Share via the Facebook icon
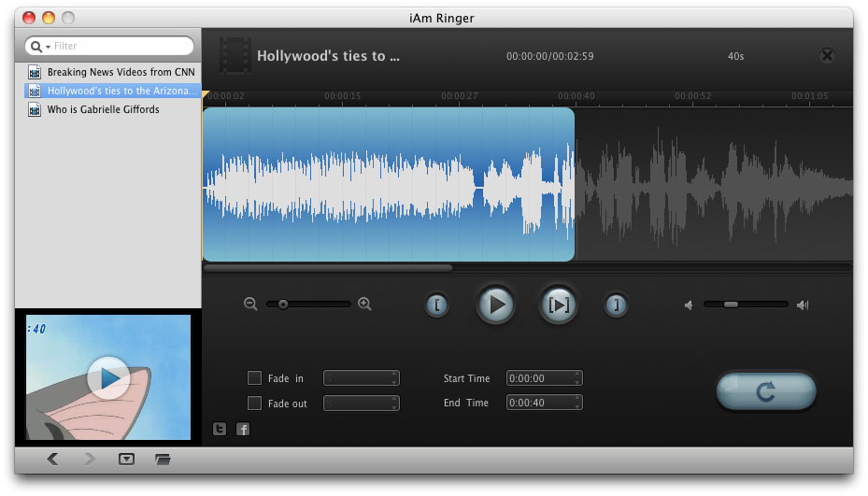868x496 pixels. pyautogui.click(x=243, y=429)
